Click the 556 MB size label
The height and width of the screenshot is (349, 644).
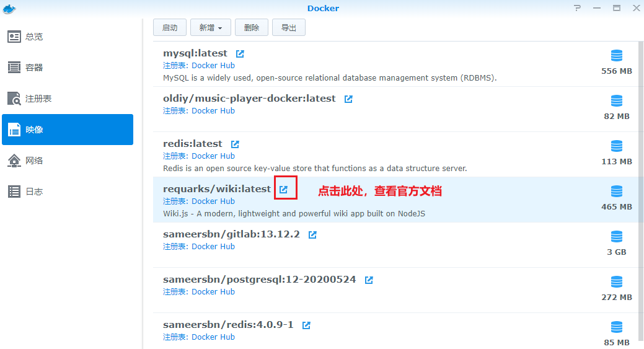[x=617, y=71]
